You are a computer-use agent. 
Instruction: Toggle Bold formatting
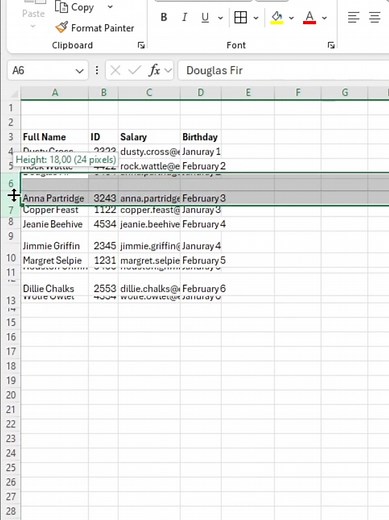pos(164,17)
